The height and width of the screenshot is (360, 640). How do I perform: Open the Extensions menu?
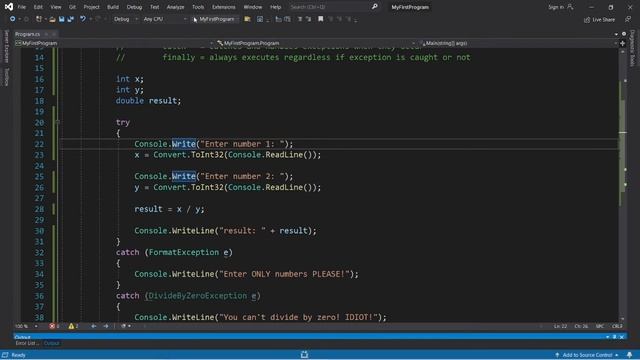224,7
